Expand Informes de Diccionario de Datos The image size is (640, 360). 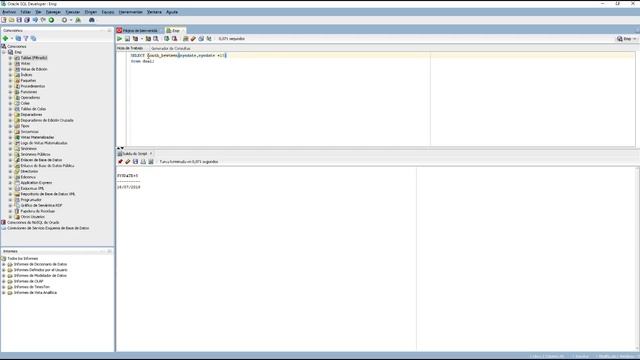[4, 264]
